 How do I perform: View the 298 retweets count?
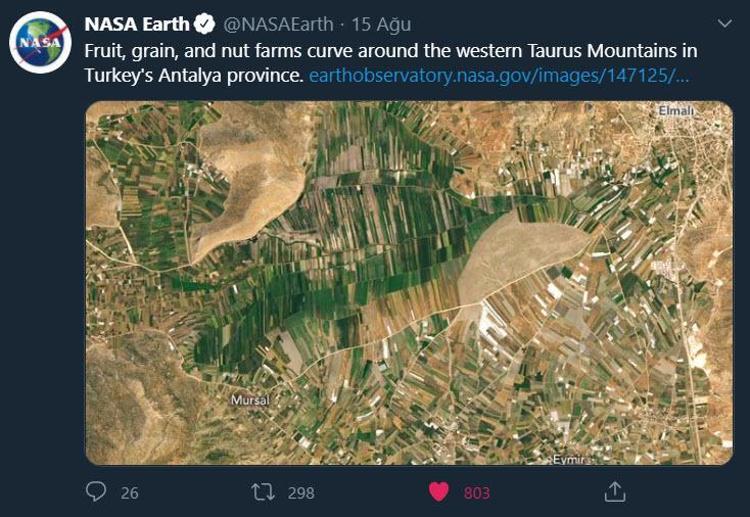[301, 493]
